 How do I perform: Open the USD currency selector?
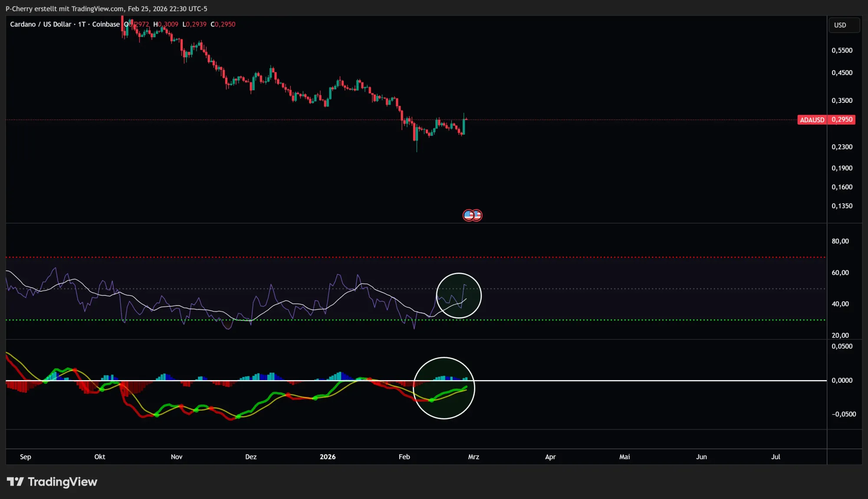pyautogui.click(x=844, y=25)
